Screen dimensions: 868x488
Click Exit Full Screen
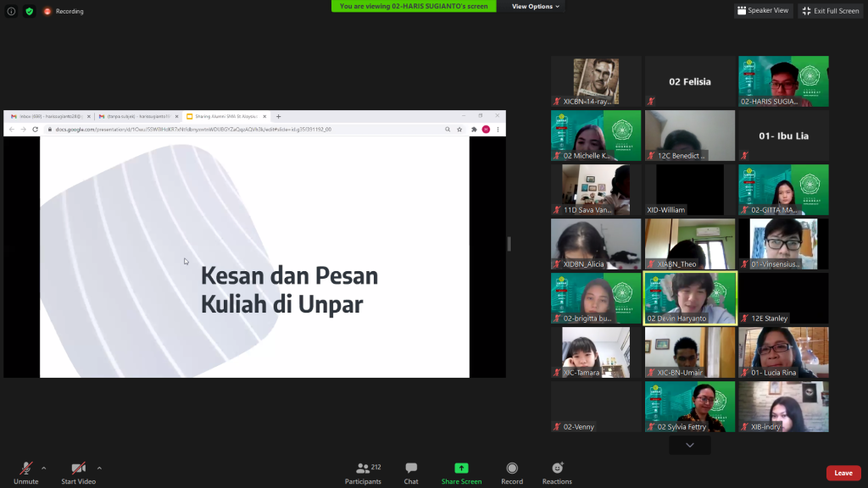(831, 11)
